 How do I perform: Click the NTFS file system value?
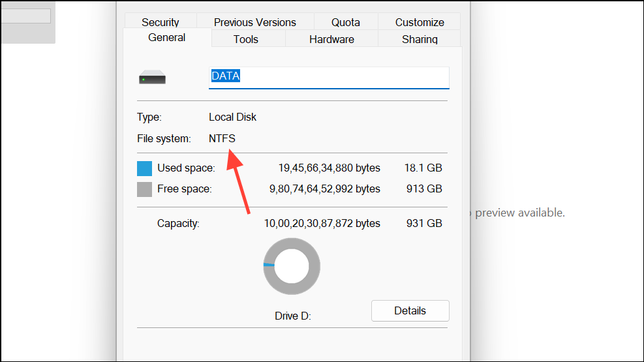pyautogui.click(x=222, y=138)
